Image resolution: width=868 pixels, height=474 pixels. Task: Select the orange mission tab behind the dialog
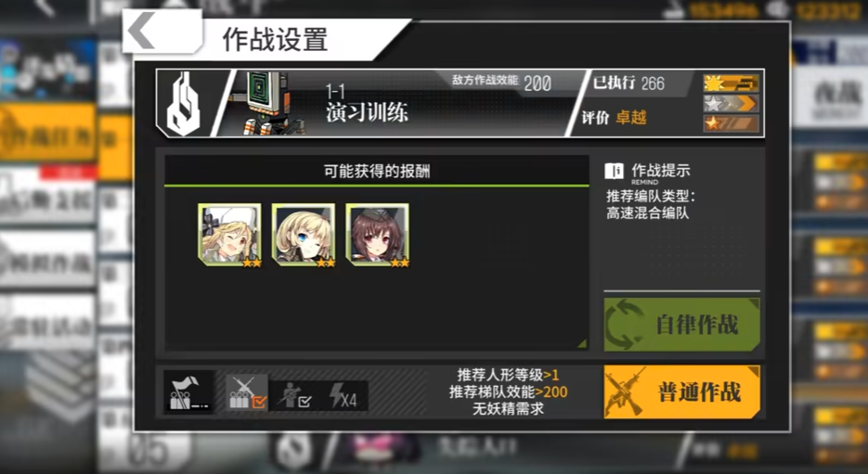pyautogui.click(x=48, y=133)
